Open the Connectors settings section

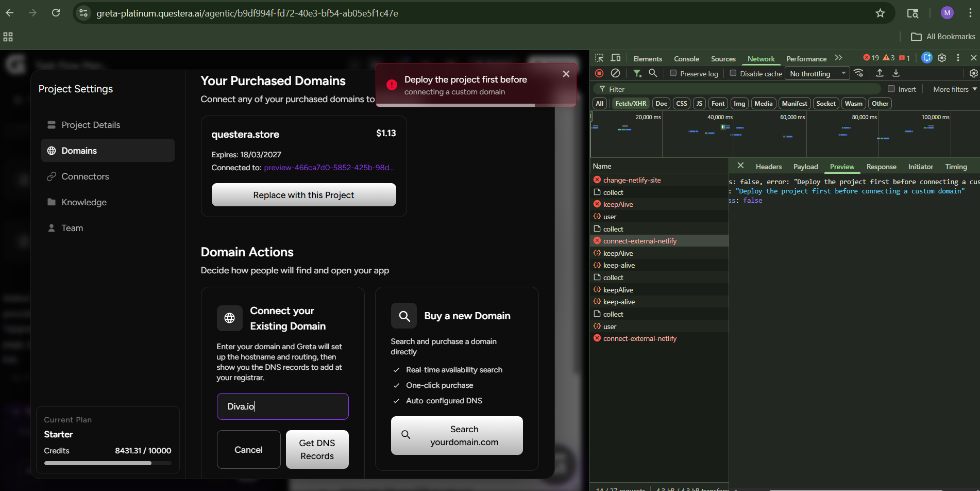coord(108,176)
